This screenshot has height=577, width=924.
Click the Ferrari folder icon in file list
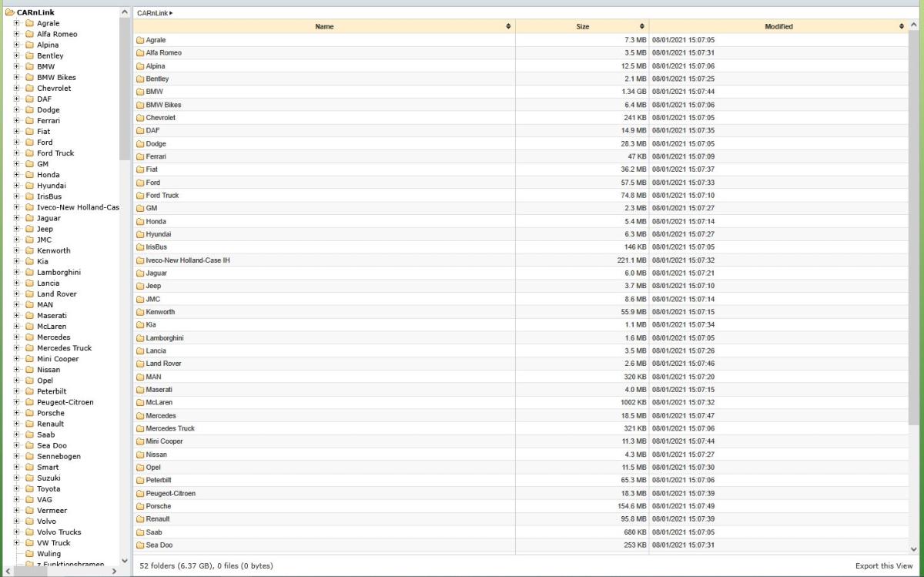pos(140,156)
